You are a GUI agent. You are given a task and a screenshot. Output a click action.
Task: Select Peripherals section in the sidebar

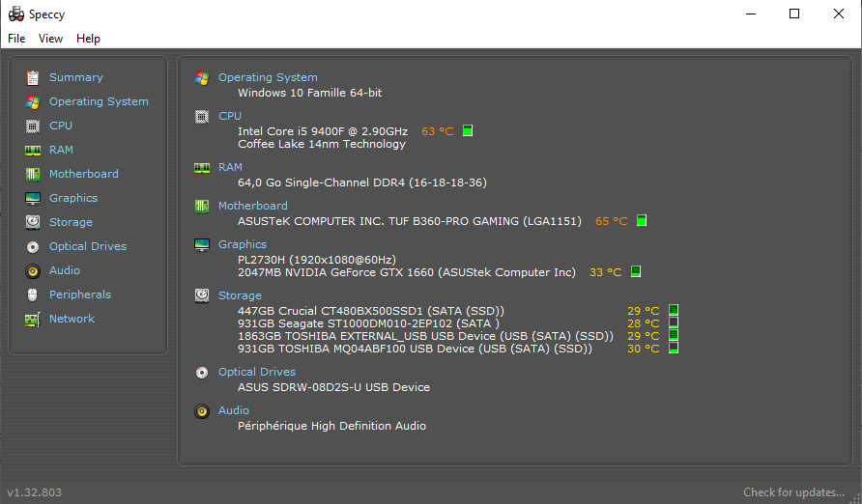point(79,294)
